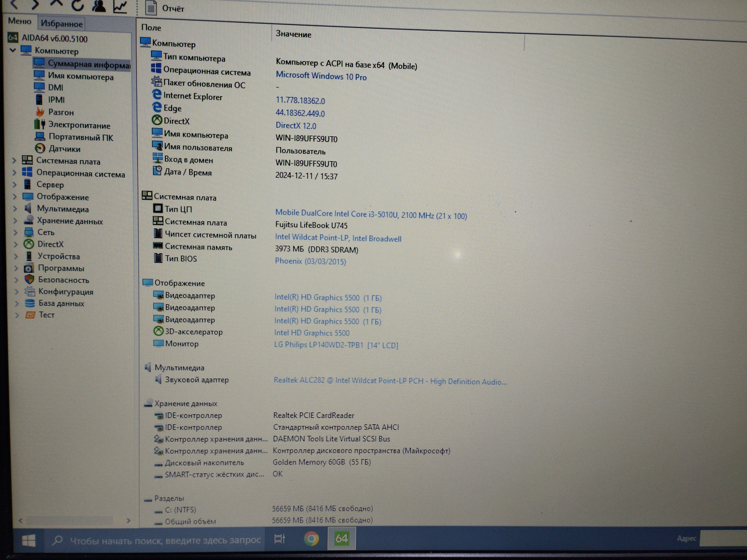Expand the Системная плата tree node
Viewport: 747px width, 560px height.
(14, 160)
